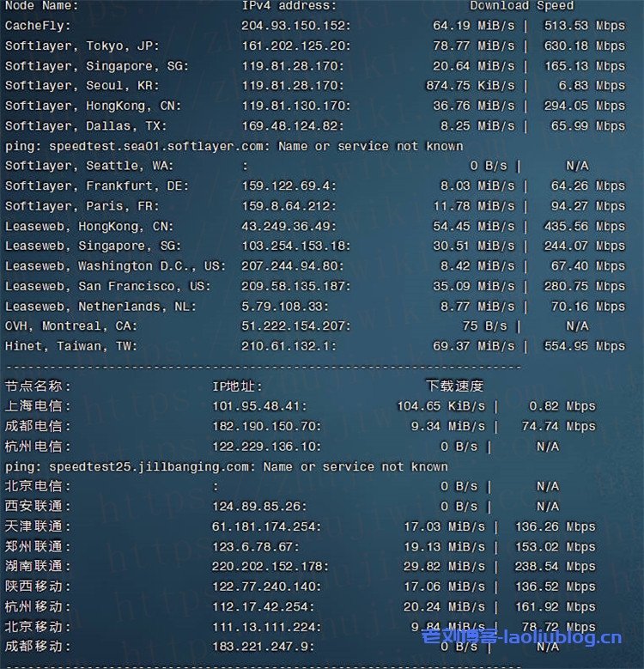The image size is (644, 669).
Task: Select Leaseweb, HongKong, CN label
Action: (89, 227)
